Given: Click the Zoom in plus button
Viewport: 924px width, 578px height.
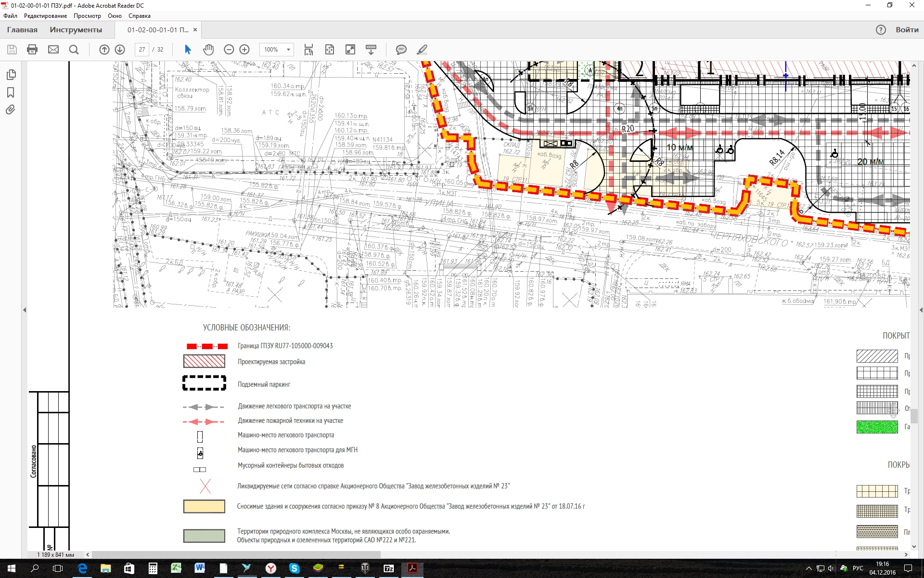Looking at the screenshot, I should click(244, 50).
